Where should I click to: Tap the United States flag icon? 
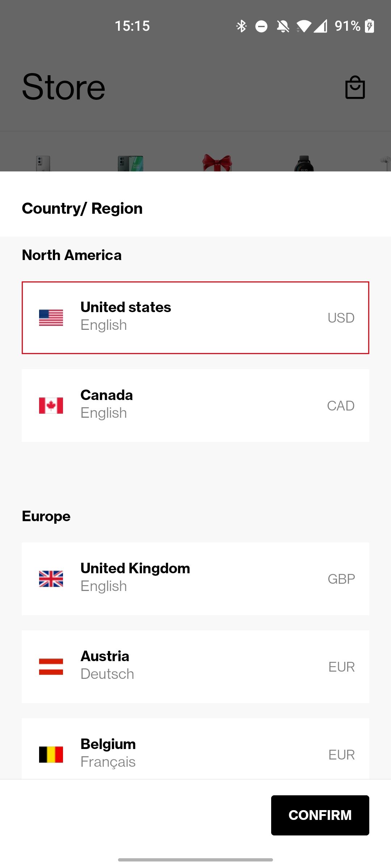pos(51,318)
